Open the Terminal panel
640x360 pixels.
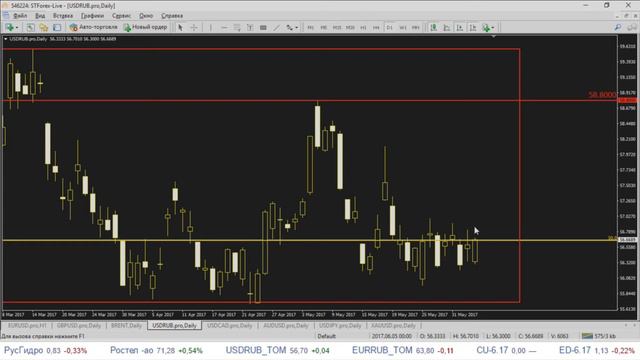click(57, 27)
